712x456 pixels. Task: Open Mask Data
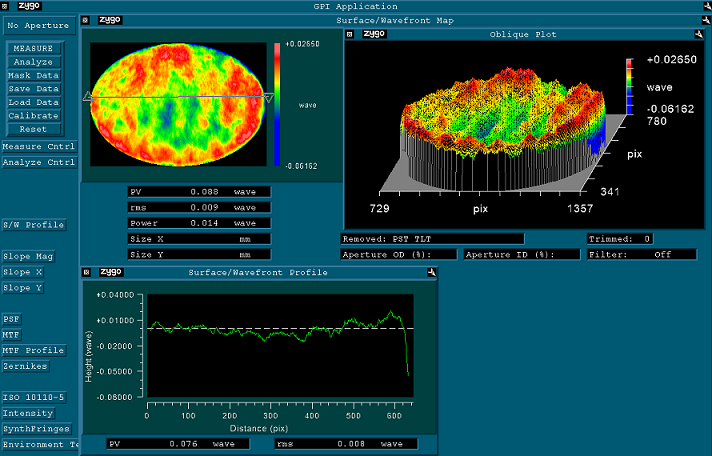coord(34,75)
